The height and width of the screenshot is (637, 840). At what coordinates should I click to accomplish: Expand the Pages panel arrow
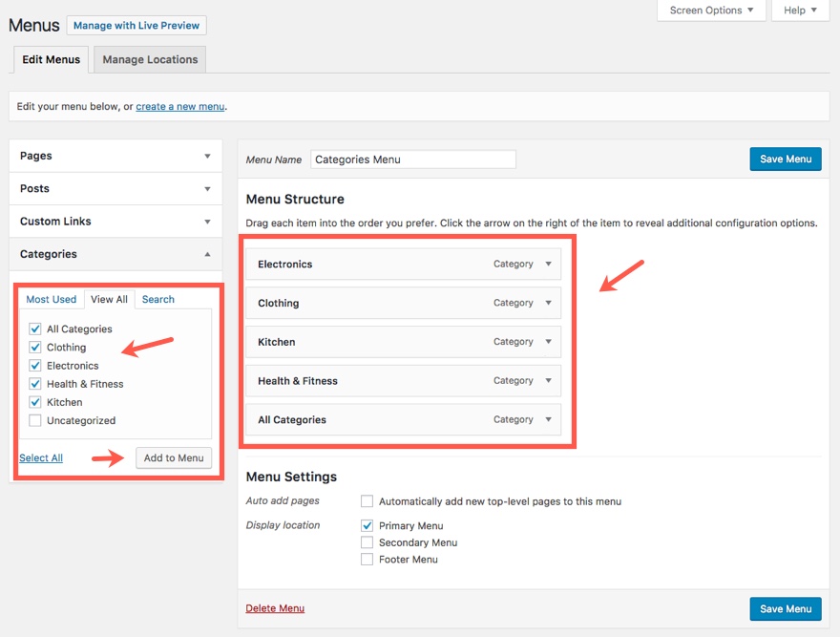point(207,156)
